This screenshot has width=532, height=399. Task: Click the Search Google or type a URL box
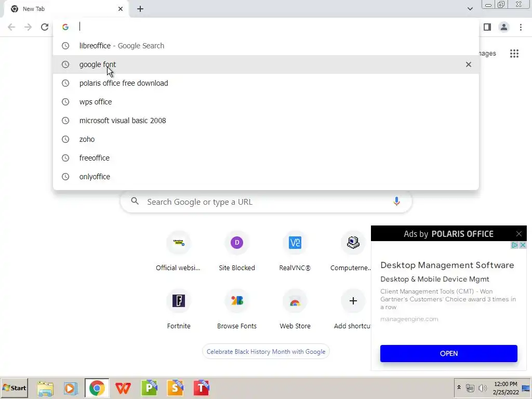click(x=266, y=202)
